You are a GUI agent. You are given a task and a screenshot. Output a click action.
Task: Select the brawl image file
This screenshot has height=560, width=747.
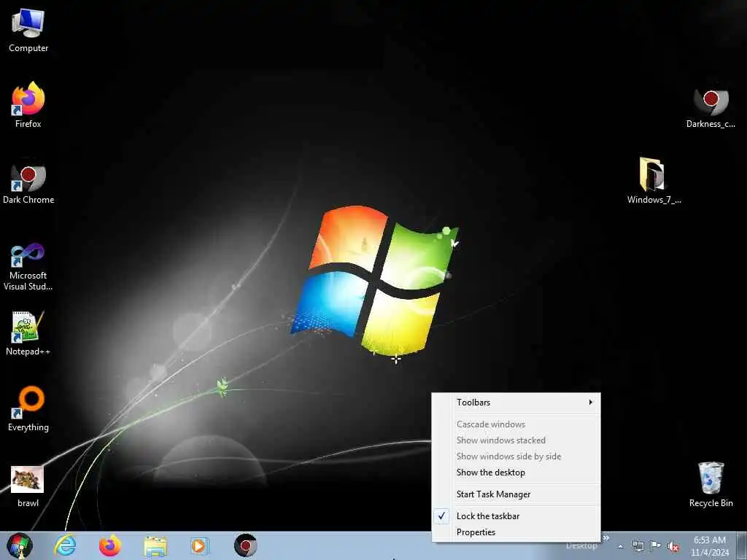(28, 486)
